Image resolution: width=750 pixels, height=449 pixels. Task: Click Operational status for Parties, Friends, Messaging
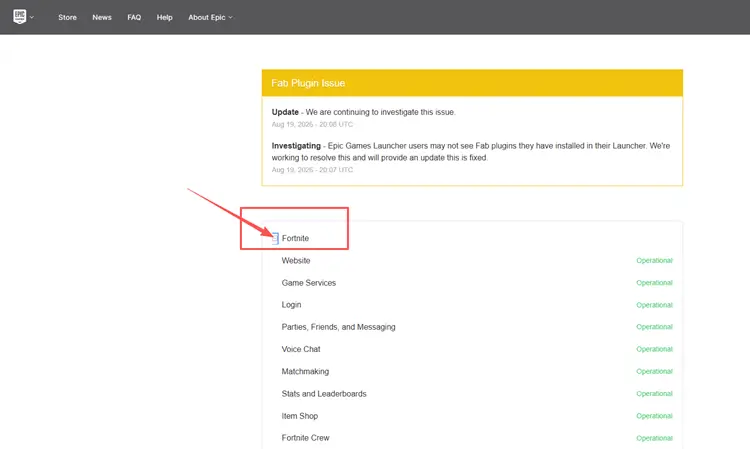tap(654, 327)
